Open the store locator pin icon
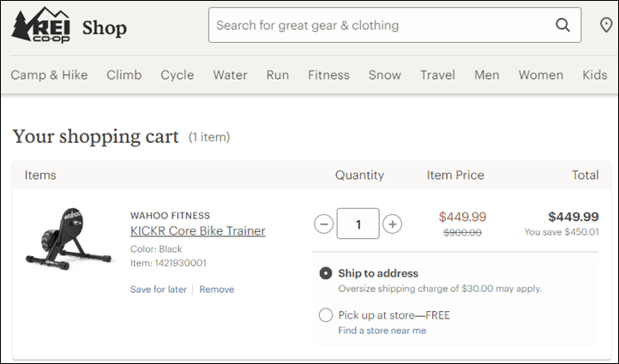This screenshot has width=619, height=364. pyautogui.click(x=606, y=25)
